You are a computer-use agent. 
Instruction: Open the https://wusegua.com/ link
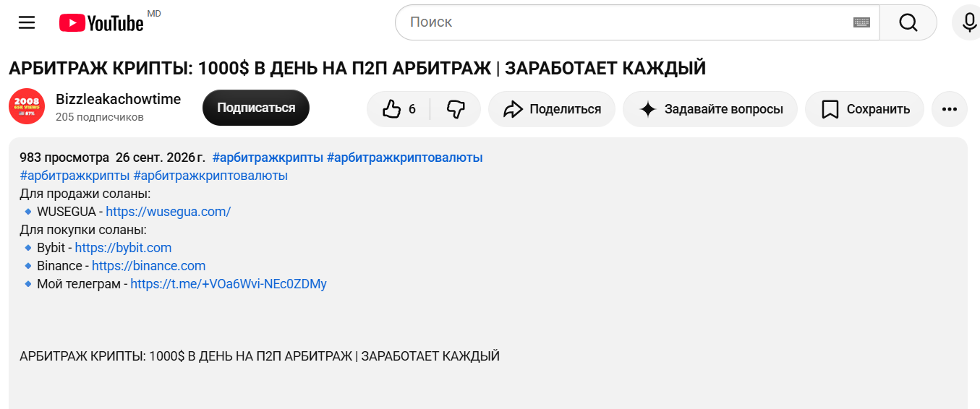[169, 212]
